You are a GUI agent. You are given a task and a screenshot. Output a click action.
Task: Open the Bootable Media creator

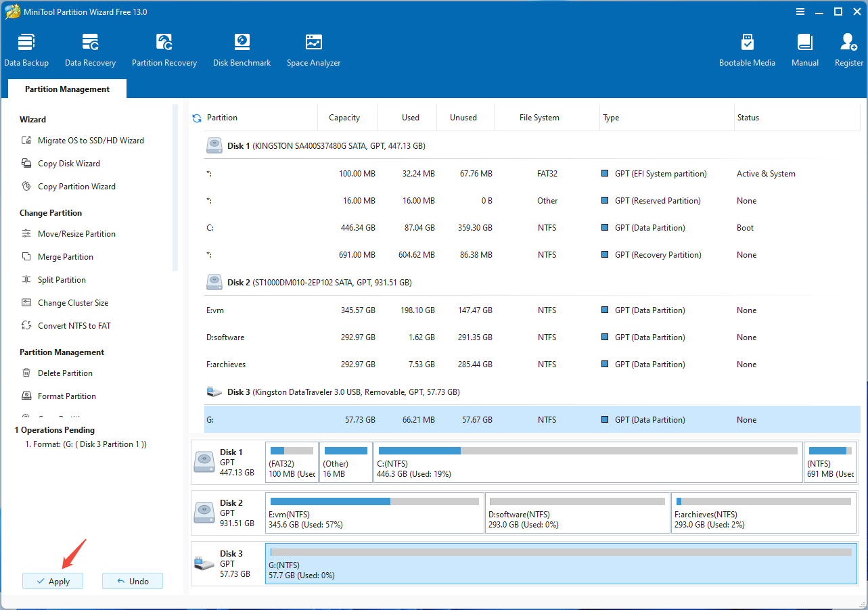point(747,49)
